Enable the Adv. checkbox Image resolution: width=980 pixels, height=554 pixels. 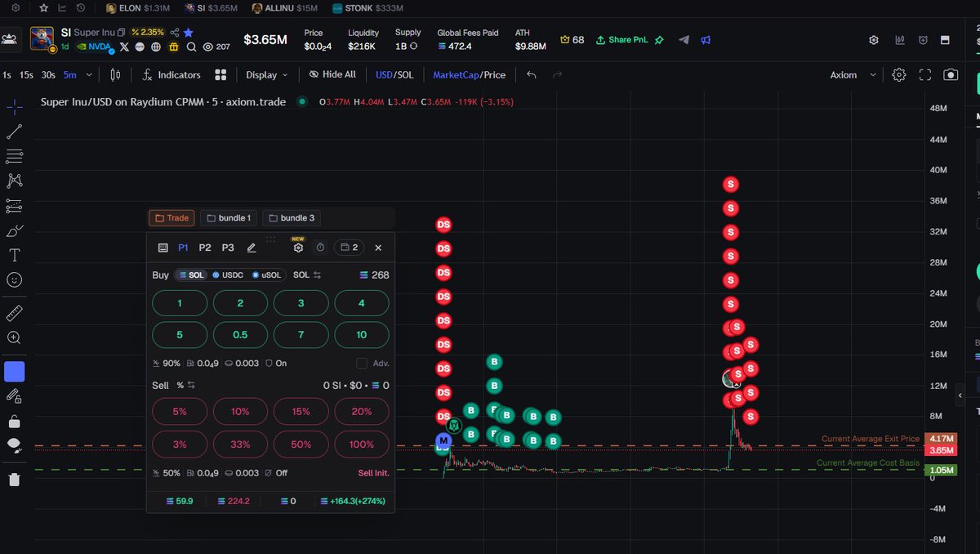tap(362, 363)
